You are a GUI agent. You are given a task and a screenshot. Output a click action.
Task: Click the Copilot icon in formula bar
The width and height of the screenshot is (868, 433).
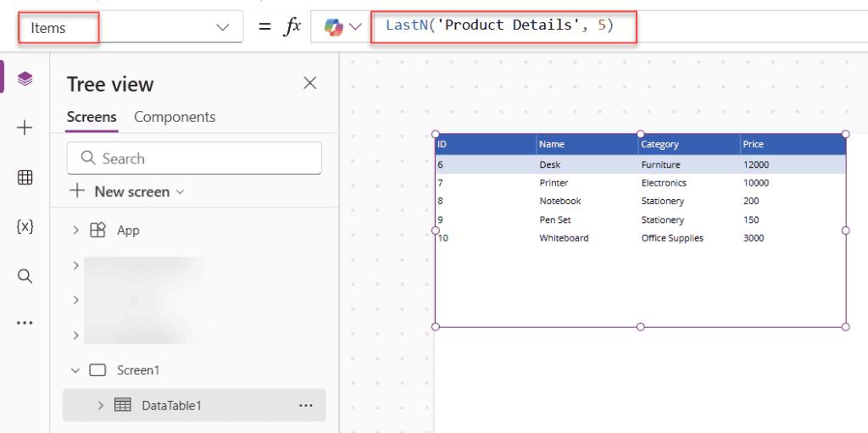tap(333, 27)
